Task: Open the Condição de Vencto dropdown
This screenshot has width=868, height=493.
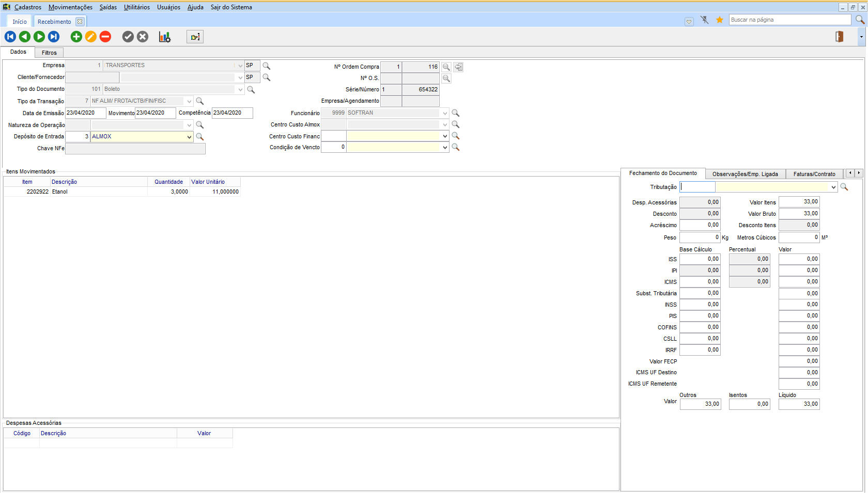Action: [445, 148]
